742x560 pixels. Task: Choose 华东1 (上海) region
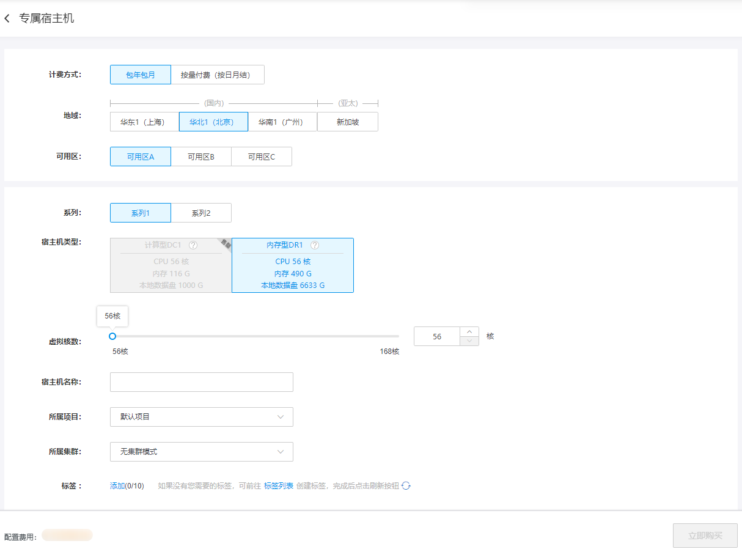(x=144, y=122)
